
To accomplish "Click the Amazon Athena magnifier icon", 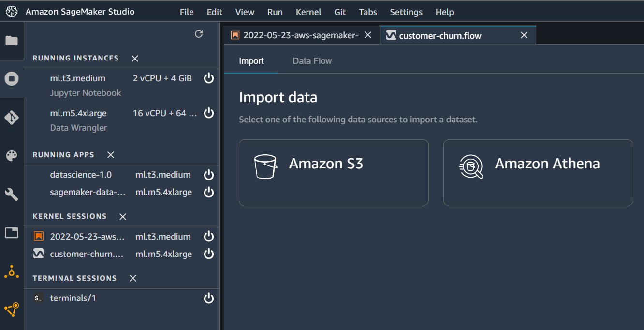I will pyautogui.click(x=471, y=166).
